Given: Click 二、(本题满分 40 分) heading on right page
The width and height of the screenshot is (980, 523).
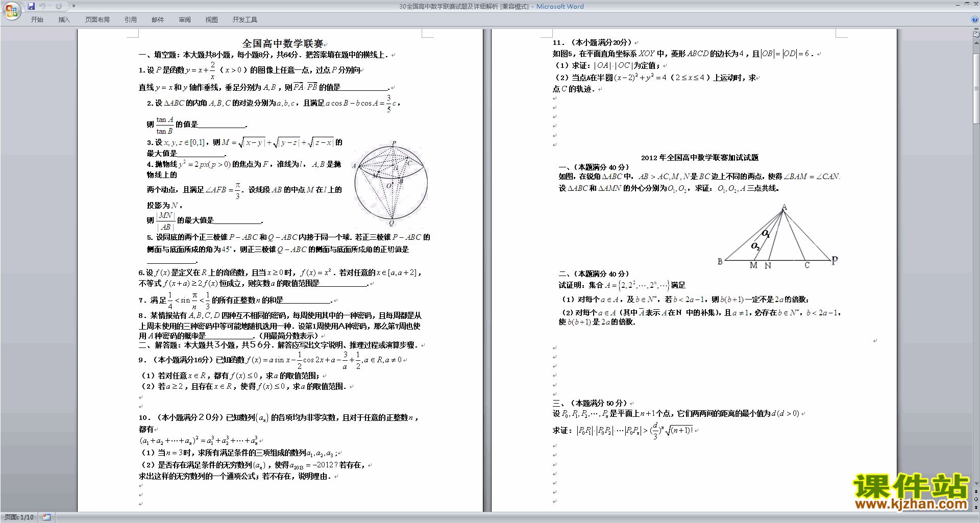Looking at the screenshot, I should (594, 274).
